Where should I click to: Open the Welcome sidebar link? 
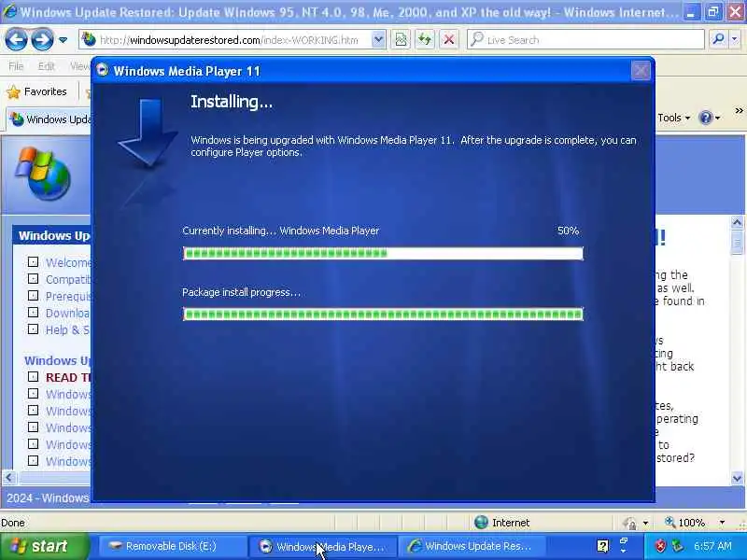pos(68,262)
